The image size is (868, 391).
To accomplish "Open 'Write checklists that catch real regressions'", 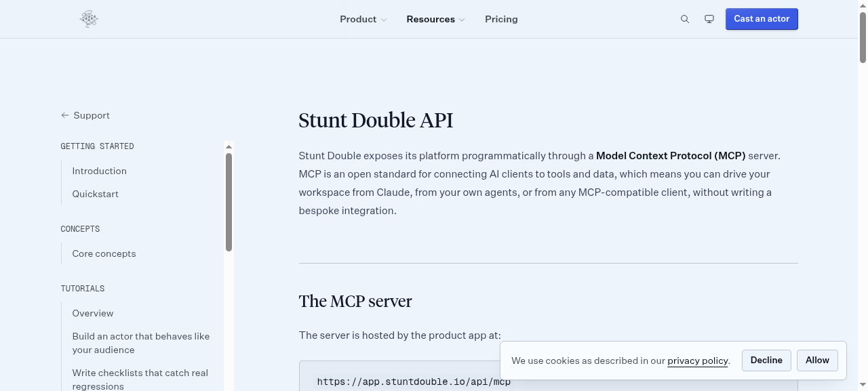I will click(x=140, y=379).
